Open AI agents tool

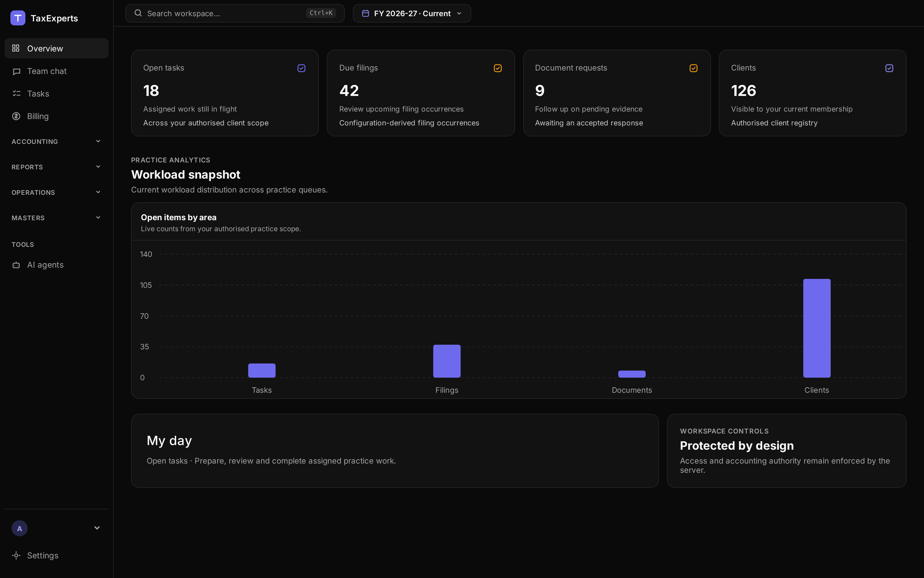(57, 265)
